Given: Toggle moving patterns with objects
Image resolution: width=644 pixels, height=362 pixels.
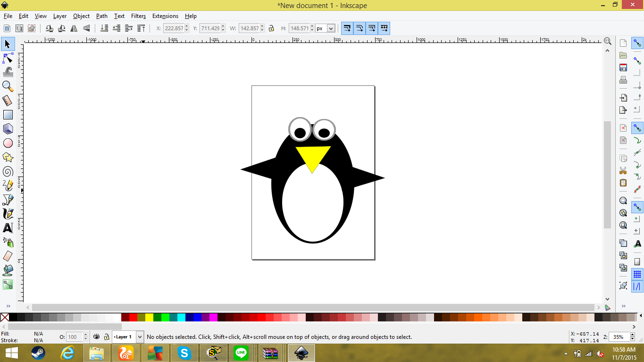Looking at the screenshot, I should (384, 28).
